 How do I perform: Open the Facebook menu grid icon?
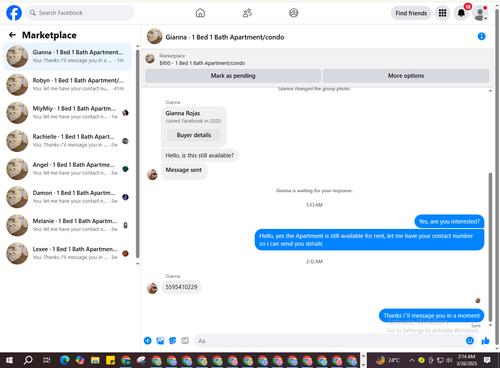442,13
